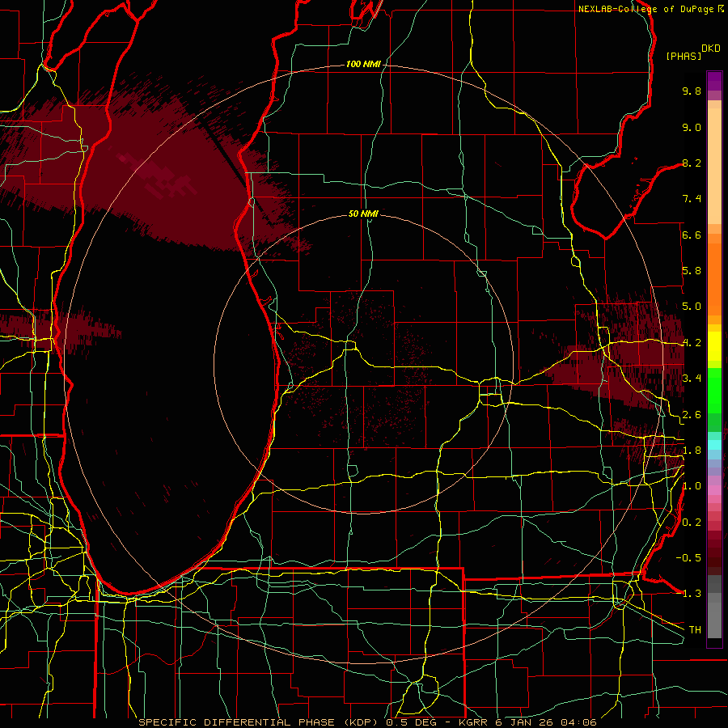Screen dimensions: 728x728
Task: Click the DKD label above the color scale
Action: [711, 49]
